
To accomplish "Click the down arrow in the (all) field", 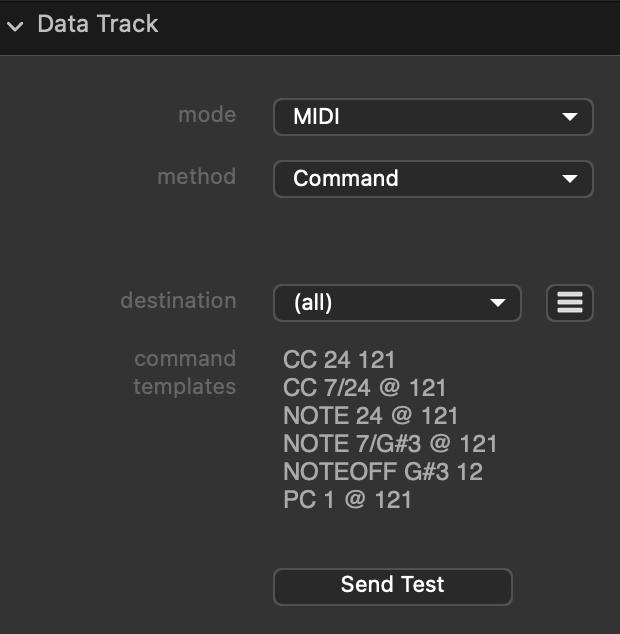I will tap(498, 303).
